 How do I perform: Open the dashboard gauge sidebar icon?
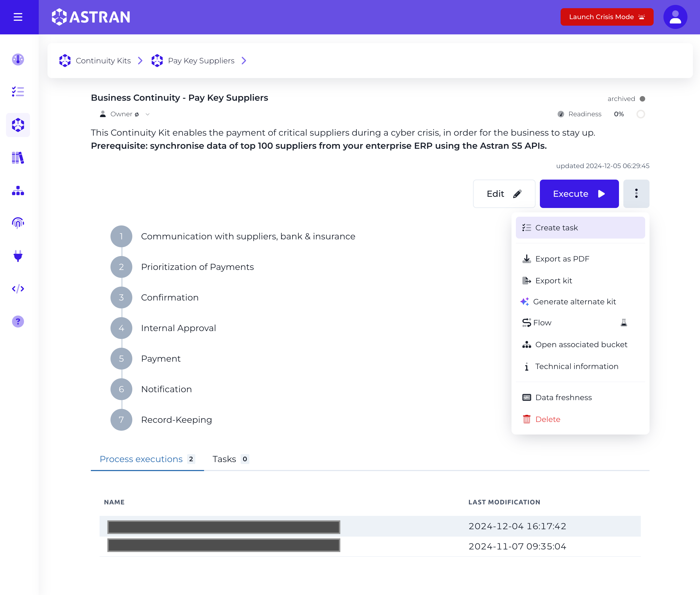click(18, 59)
